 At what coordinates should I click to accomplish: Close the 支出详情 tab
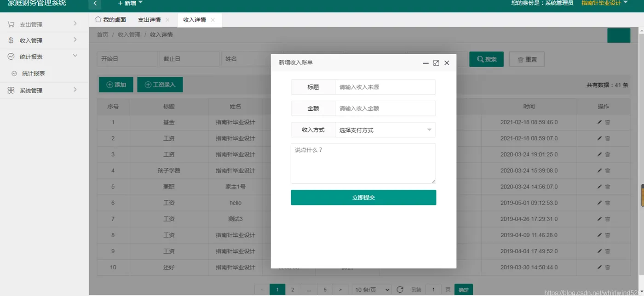pos(167,20)
